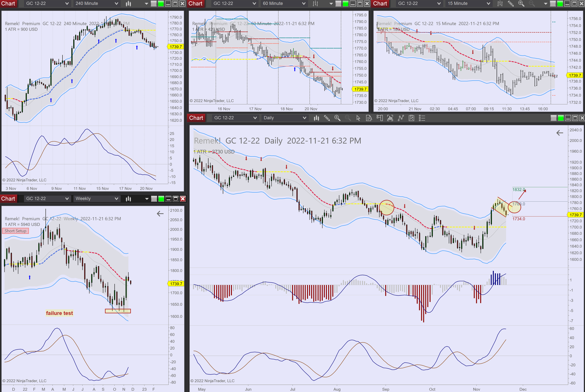
Task: Toggle gray link button in Weekly chart
Action: click(x=154, y=199)
